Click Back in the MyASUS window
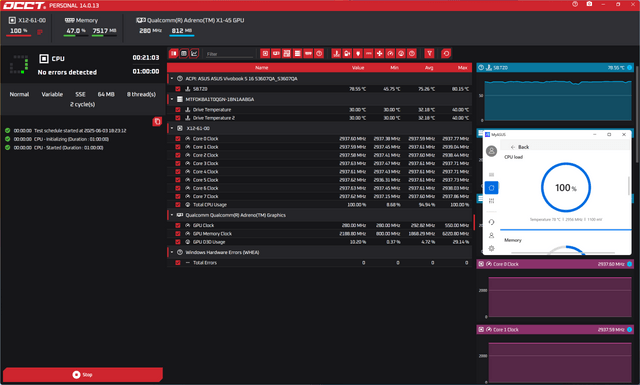 point(520,147)
